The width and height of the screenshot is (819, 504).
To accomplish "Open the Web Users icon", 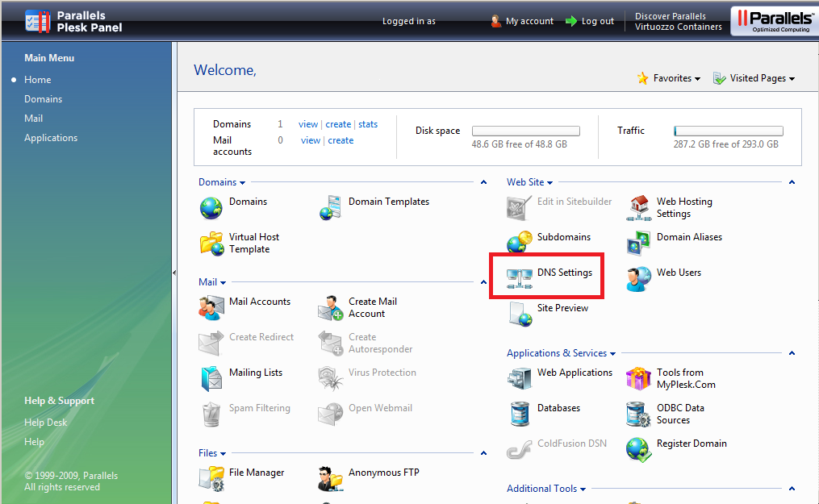I will coord(639,278).
